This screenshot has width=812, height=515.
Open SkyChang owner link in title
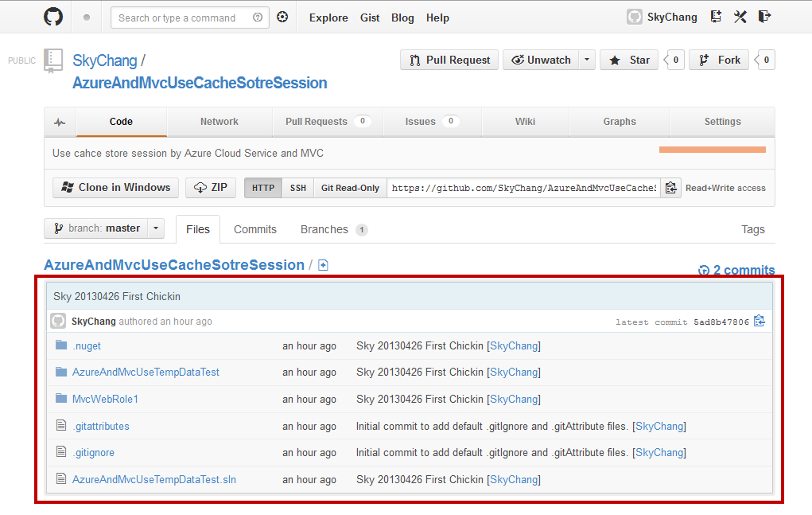[105, 60]
